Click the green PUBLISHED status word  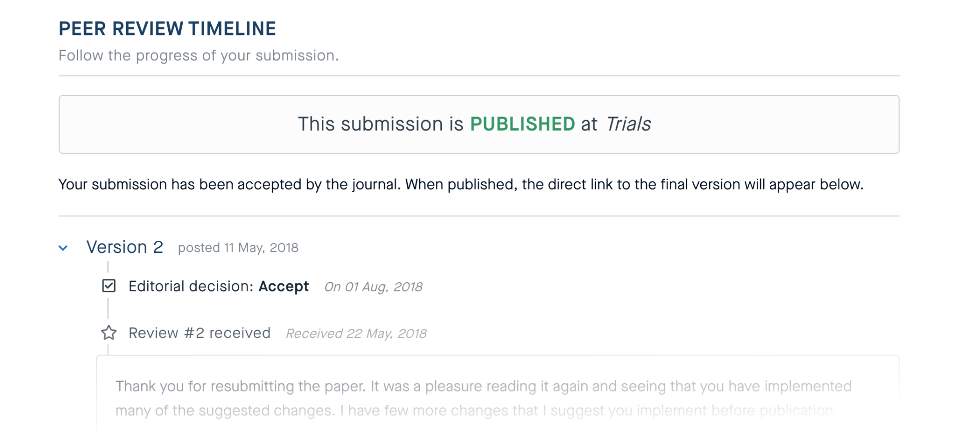pyautogui.click(x=522, y=124)
